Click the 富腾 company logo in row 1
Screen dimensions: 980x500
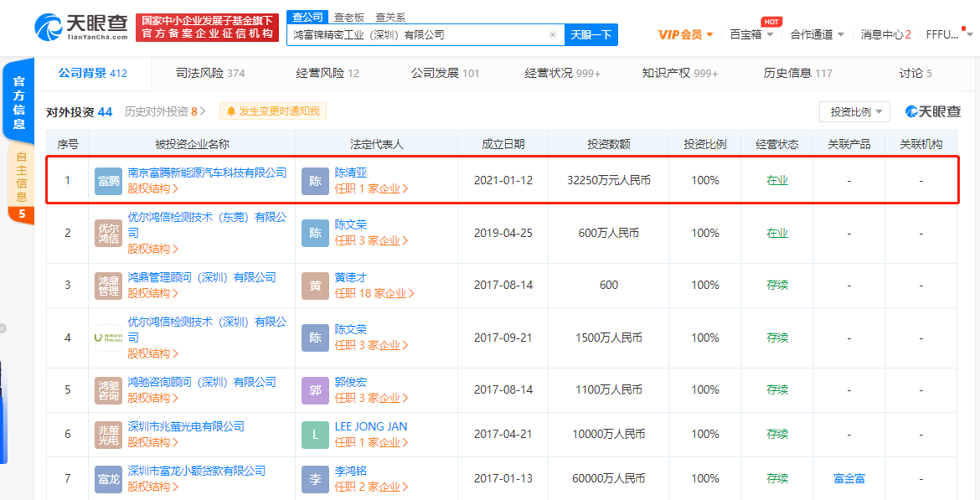[108, 181]
